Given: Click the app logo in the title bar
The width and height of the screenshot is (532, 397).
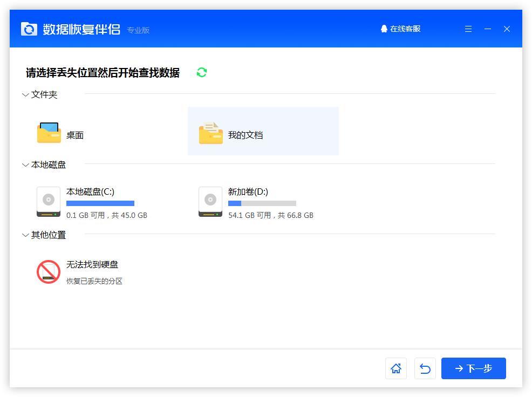Looking at the screenshot, I should (x=29, y=29).
